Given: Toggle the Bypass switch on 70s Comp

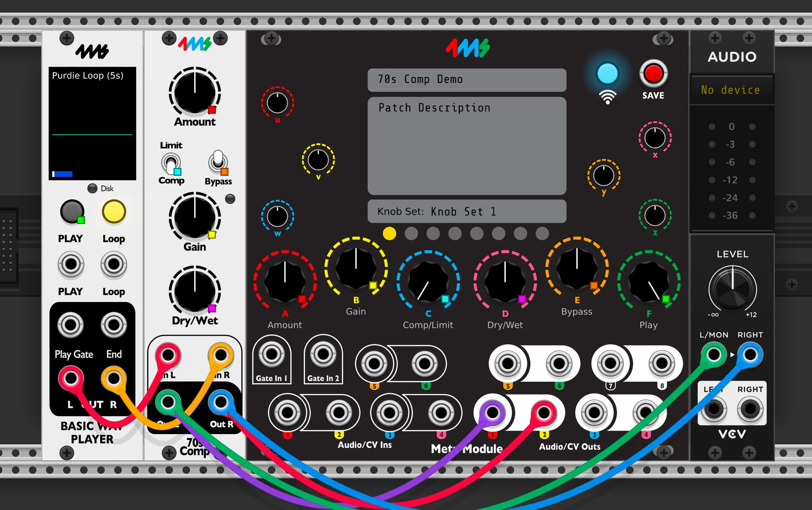Looking at the screenshot, I should click(x=218, y=161).
